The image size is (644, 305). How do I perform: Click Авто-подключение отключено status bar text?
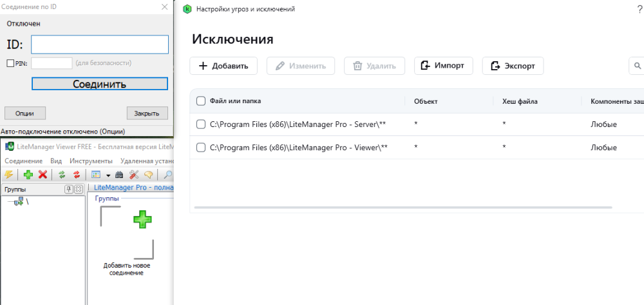tap(63, 132)
